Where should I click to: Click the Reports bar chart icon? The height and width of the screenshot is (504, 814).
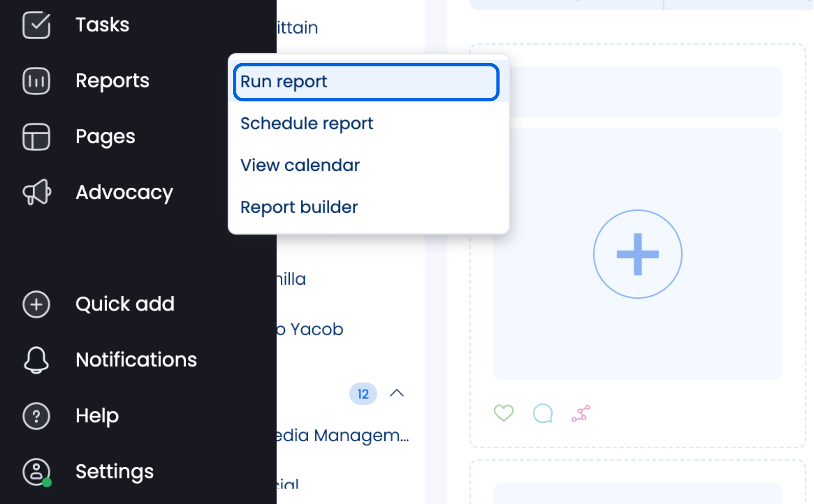pyautogui.click(x=36, y=81)
